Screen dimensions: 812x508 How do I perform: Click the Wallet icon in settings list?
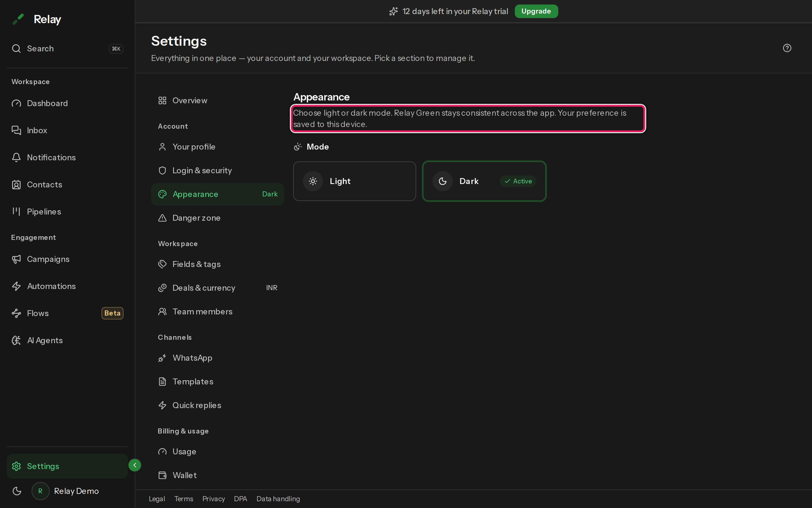coord(162,475)
